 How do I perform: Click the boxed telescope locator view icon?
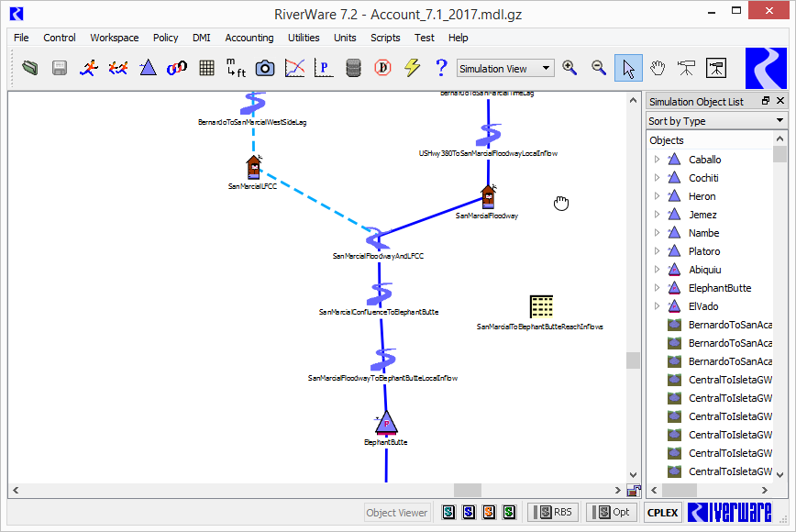coord(716,68)
